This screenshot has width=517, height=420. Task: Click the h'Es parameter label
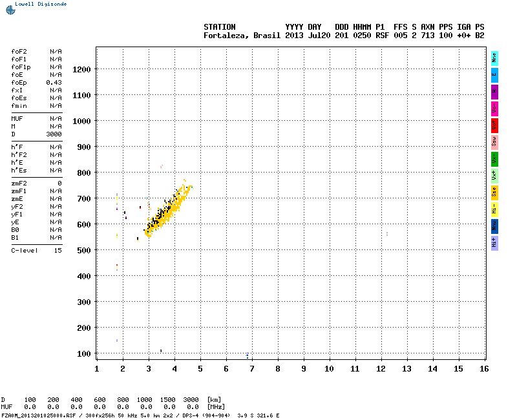(x=19, y=171)
